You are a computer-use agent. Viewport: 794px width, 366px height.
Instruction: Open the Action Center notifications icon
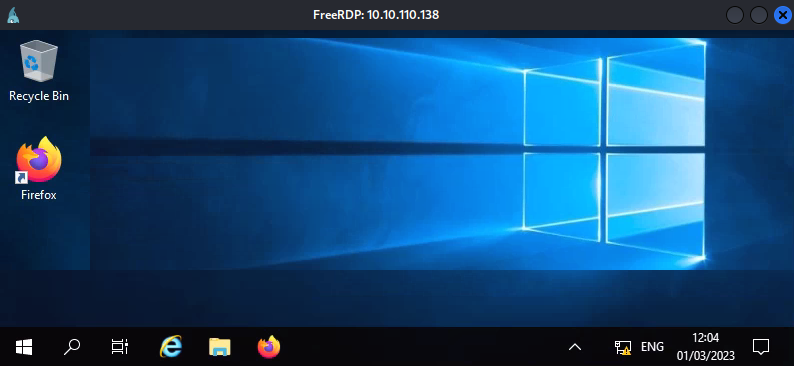761,347
